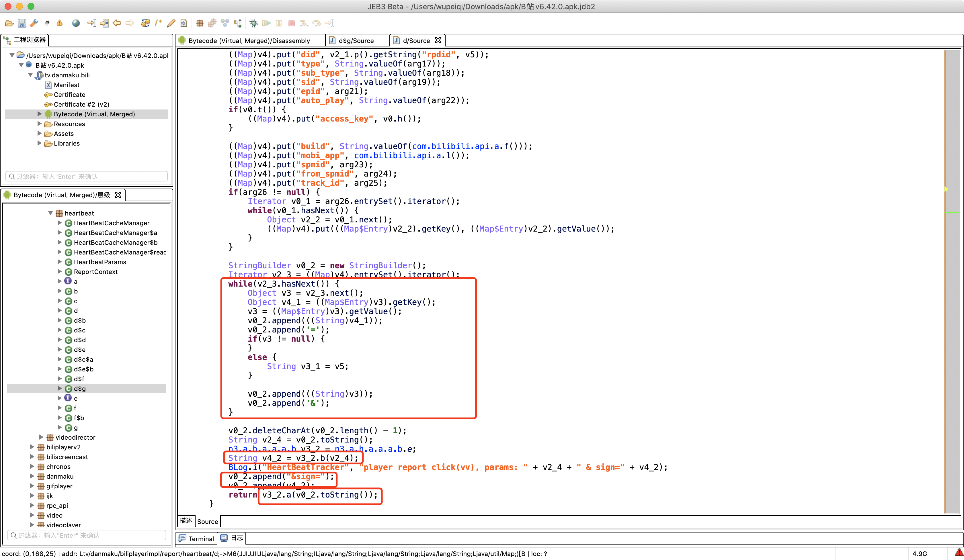
Task: Click the debugger step-over toolbar icon
Action: click(x=317, y=23)
